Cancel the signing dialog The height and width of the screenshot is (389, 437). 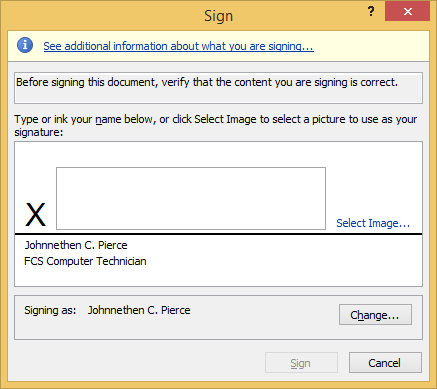tap(385, 363)
